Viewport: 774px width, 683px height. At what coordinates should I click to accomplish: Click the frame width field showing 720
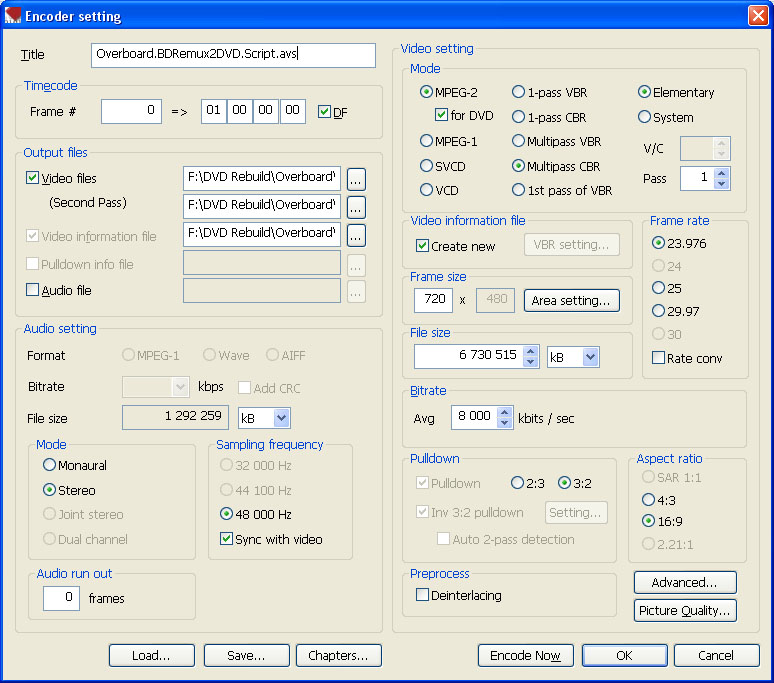point(433,300)
